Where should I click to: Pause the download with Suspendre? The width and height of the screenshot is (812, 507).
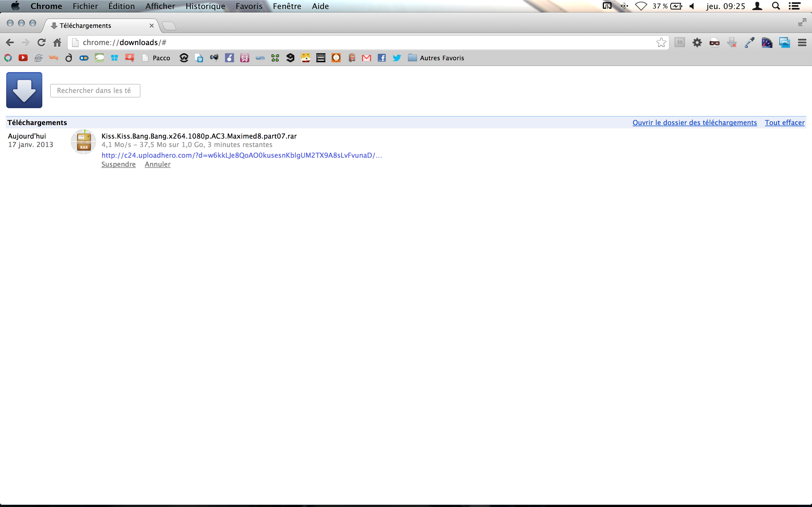(118, 164)
